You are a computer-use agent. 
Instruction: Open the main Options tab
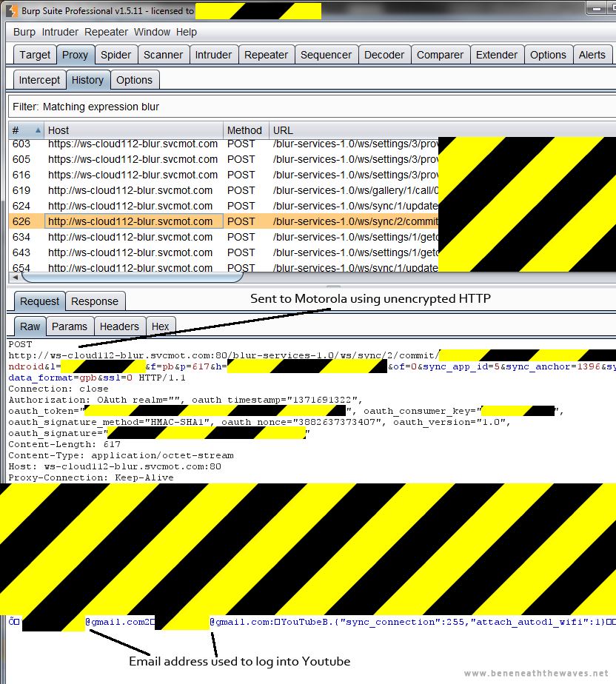pyautogui.click(x=548, y=55)
